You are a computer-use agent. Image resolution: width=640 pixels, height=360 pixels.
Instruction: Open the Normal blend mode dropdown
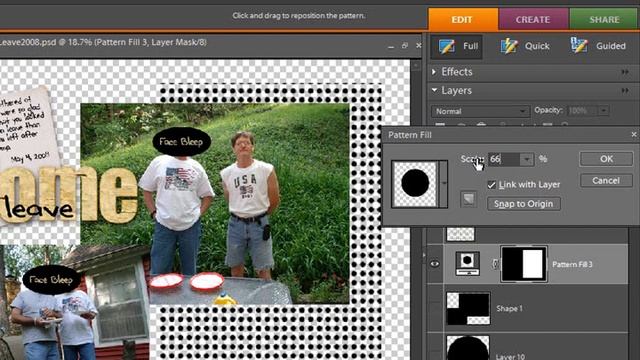480,111
